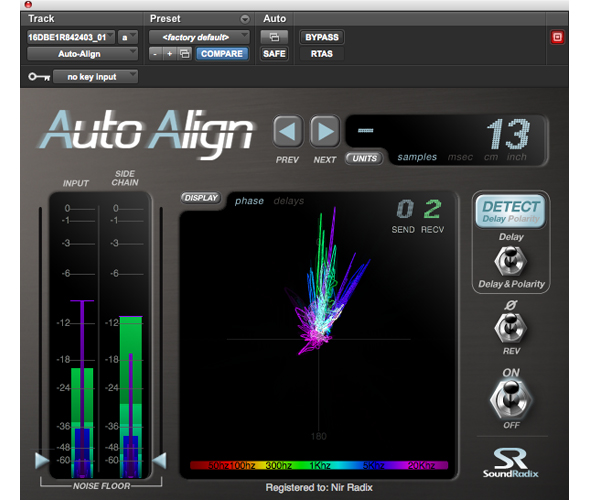
Task: Click the 'Auto' header label
Action: pos(275,18)
